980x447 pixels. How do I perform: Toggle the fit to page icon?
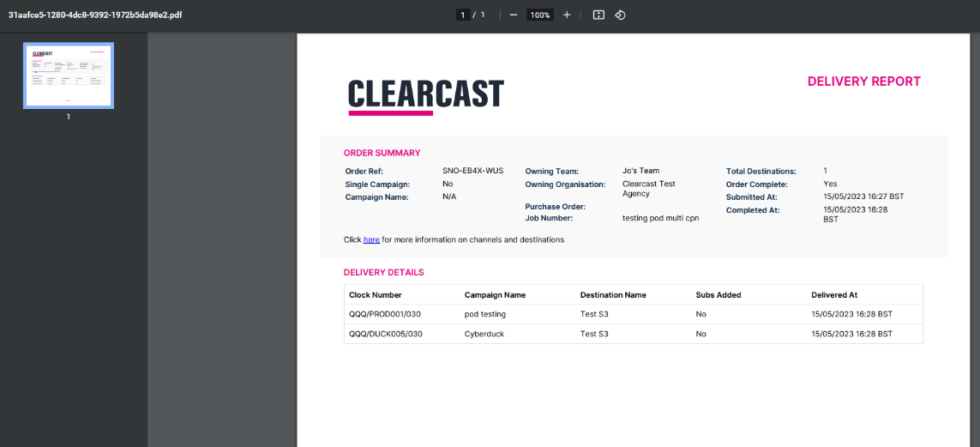coord(598,15)
